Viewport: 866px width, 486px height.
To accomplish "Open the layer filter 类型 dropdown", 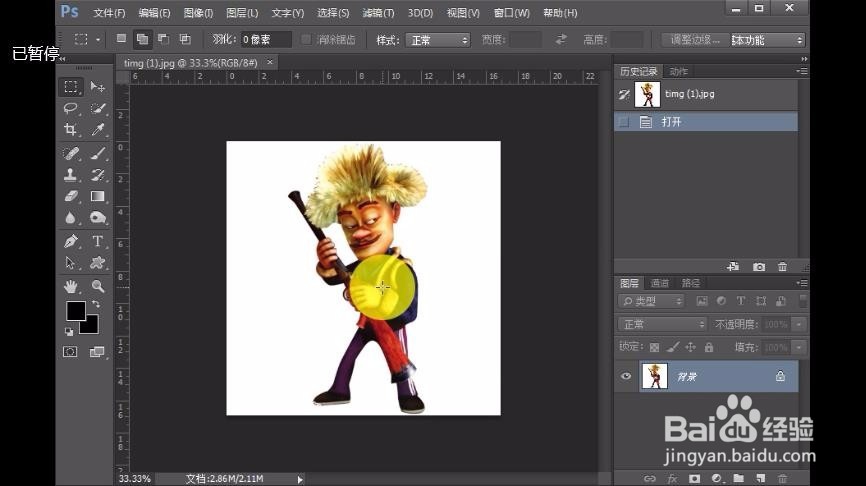I will (x=652, y=301).
